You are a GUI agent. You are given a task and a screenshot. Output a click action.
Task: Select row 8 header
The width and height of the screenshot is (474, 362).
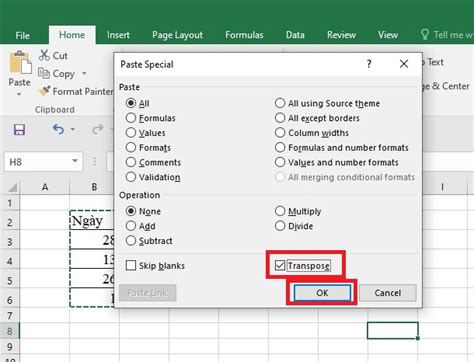pos(10,331)
